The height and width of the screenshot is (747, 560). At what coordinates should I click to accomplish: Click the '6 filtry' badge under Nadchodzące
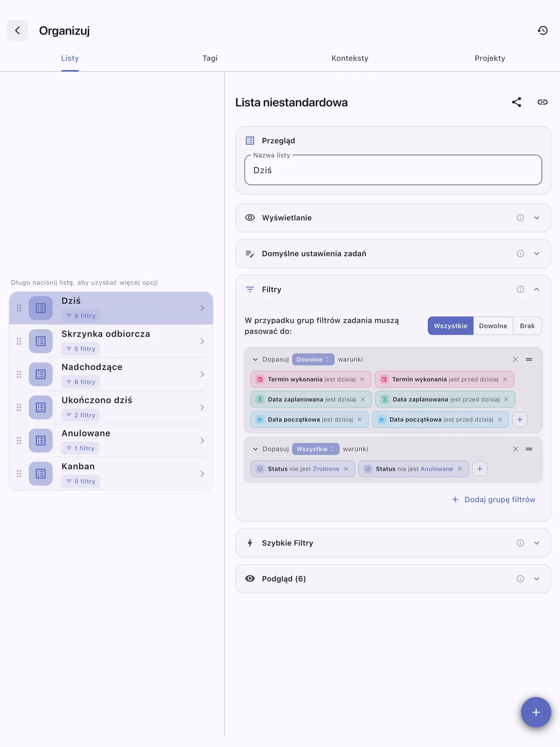click(80, 382)
